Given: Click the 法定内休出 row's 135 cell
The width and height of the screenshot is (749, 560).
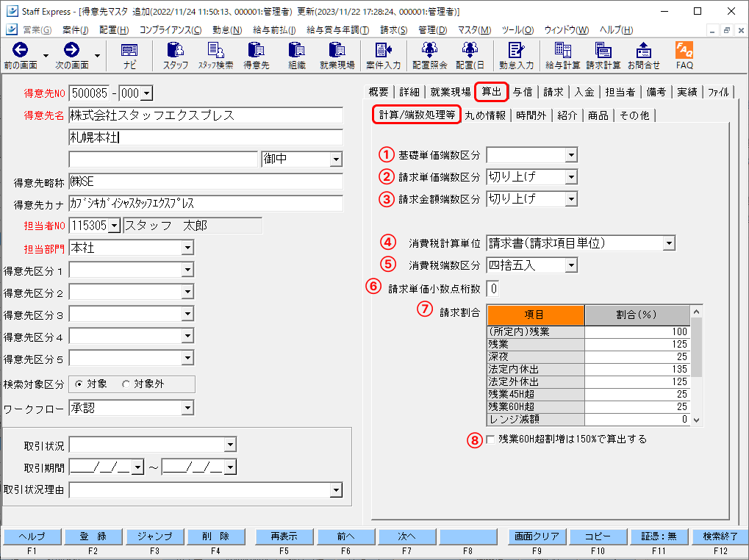Looking at the screenshot, I should [x=637, y=369].
